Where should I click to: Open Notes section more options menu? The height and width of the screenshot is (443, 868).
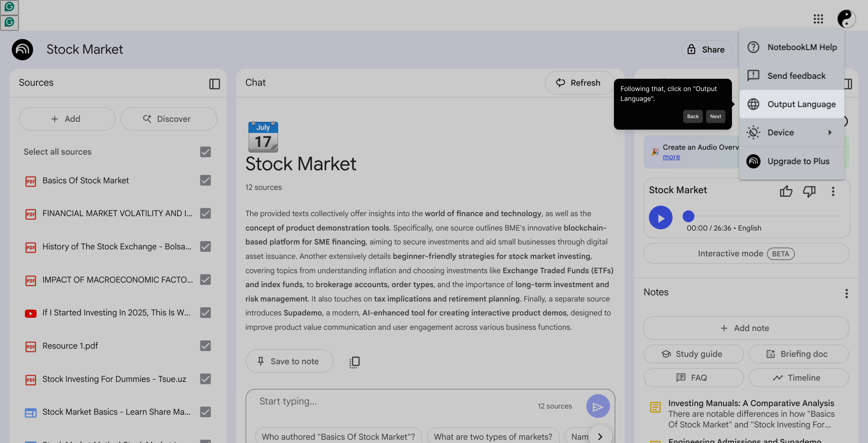pos(847,293)
